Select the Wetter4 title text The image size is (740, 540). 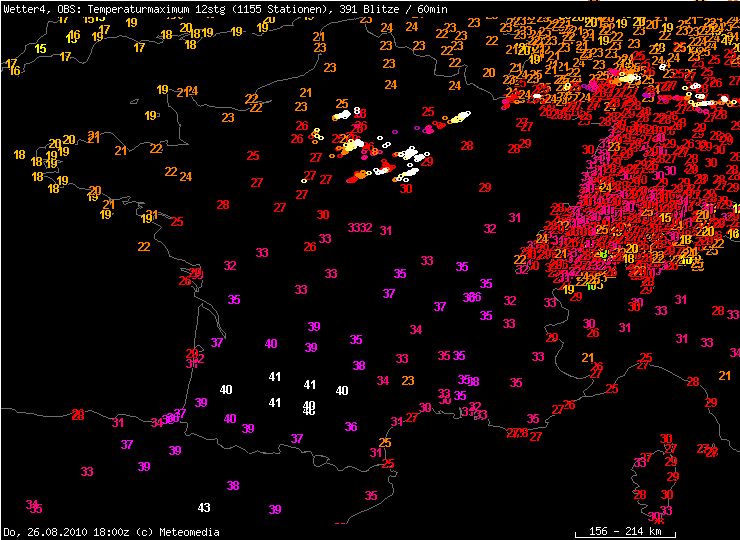coord(26,8)
